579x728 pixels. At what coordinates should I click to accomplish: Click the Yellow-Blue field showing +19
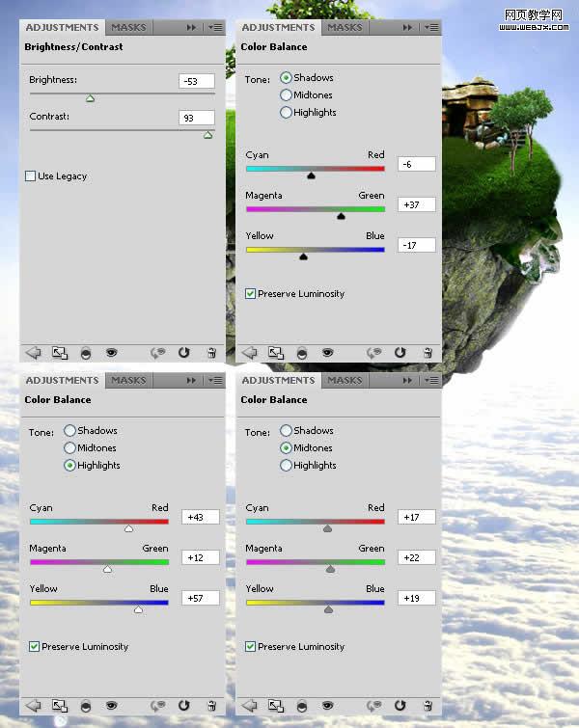417,598
